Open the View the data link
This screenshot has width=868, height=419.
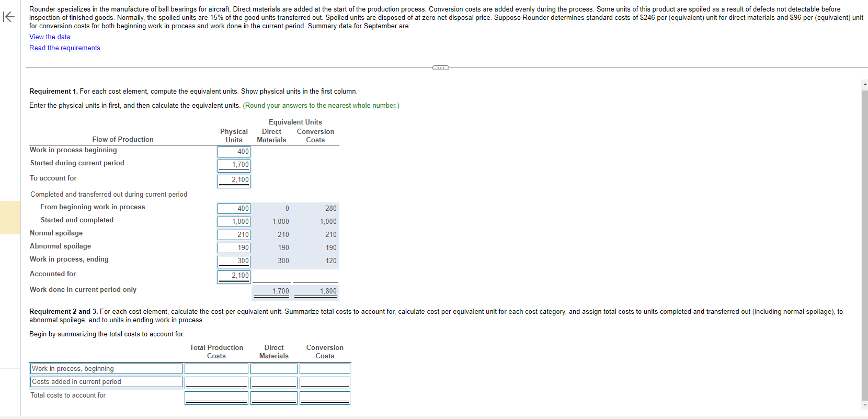[x=51, y=37]
